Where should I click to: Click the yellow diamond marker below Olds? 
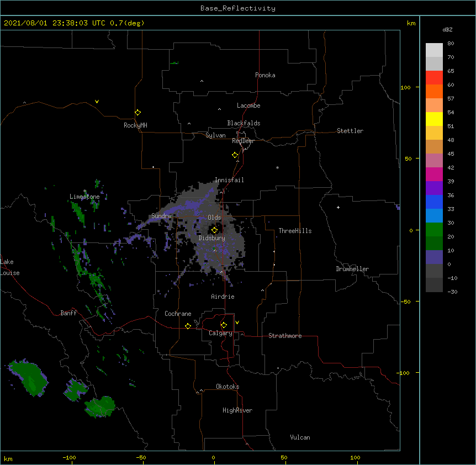tap(214, 230)
